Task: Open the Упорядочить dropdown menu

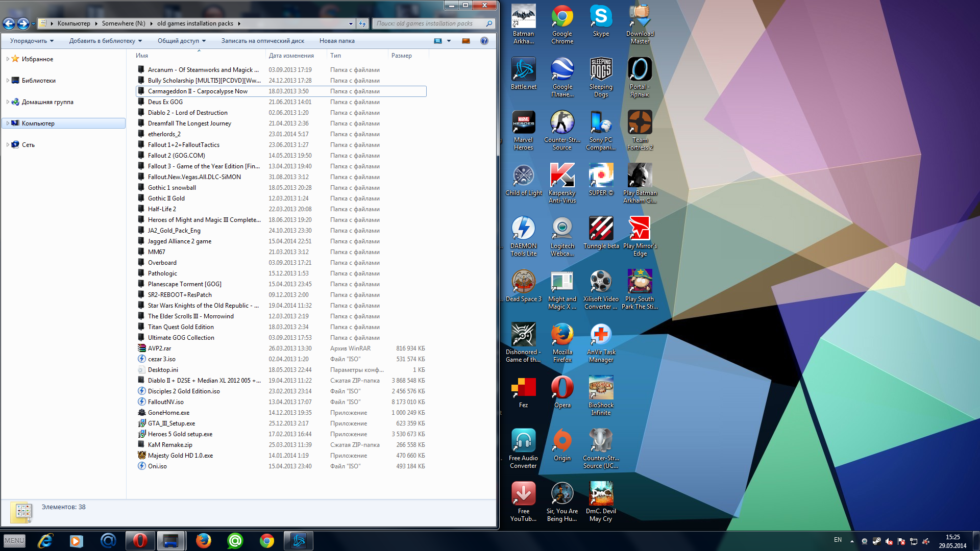Action: pyautogui.click(x=32, y=41)
